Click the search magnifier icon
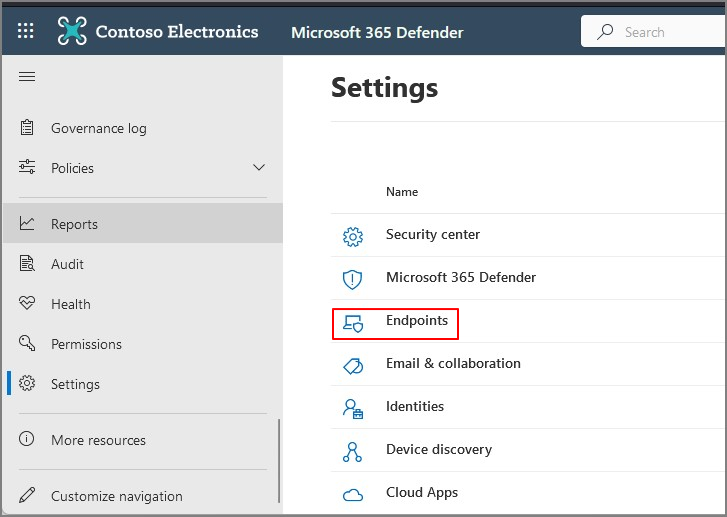Screen dimensions: 727x517 (x=605, y=32)
